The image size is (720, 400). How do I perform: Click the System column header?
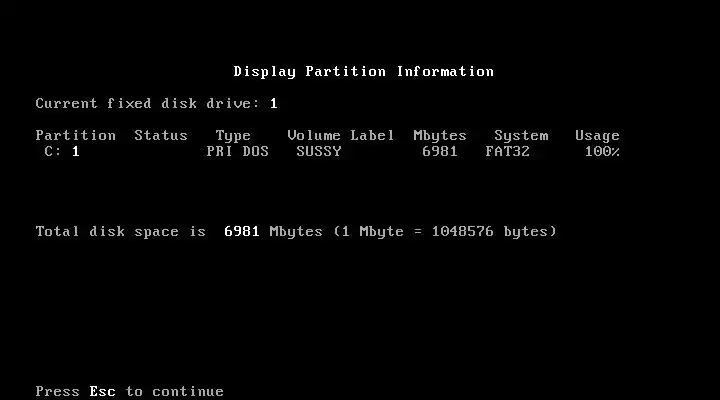521,136
